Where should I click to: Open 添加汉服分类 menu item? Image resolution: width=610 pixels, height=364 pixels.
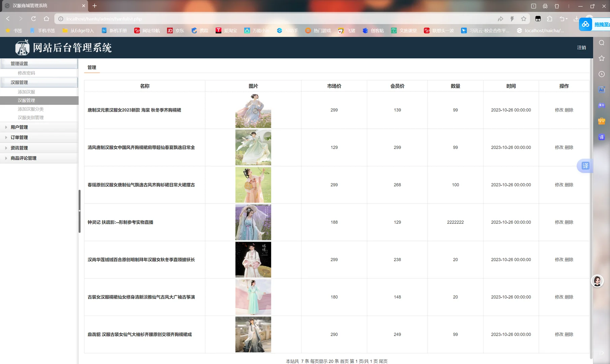pyautogui.click(x=31, y=109)
